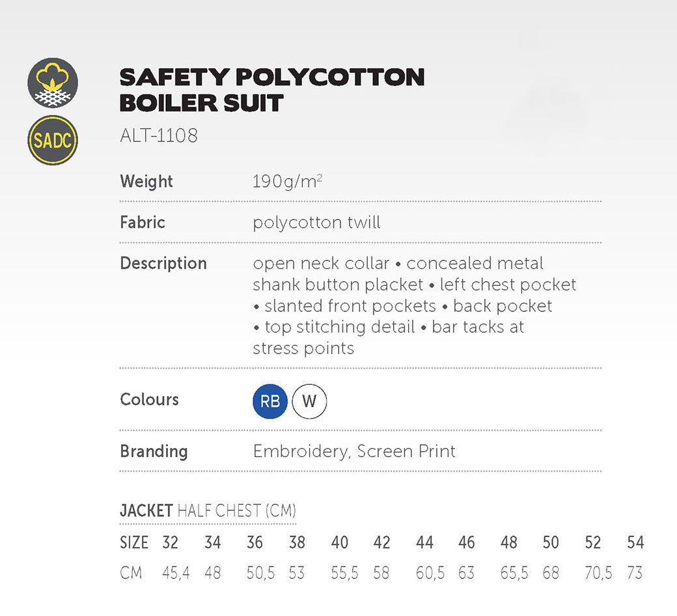677x616 pixels.
Task: Click the cotton fabric icon
Action: (53, 83)
